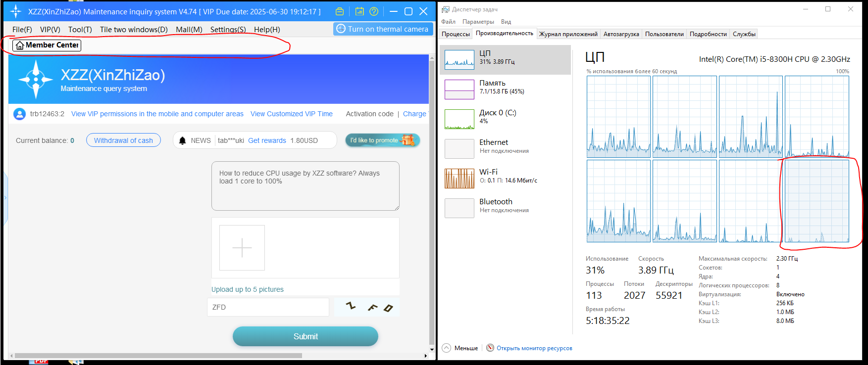Click the plus box to upload picture
This screenshot has height=365, width=868.
242,248
